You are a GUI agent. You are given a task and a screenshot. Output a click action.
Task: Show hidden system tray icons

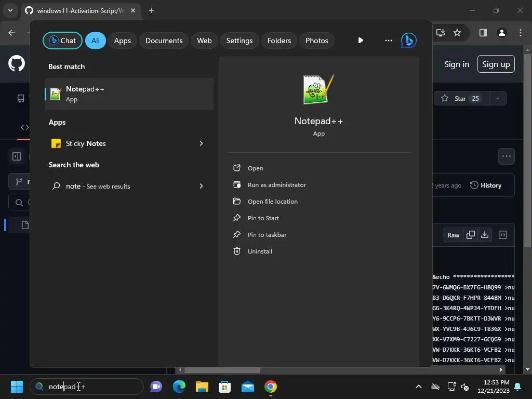[x=419, y=387]
